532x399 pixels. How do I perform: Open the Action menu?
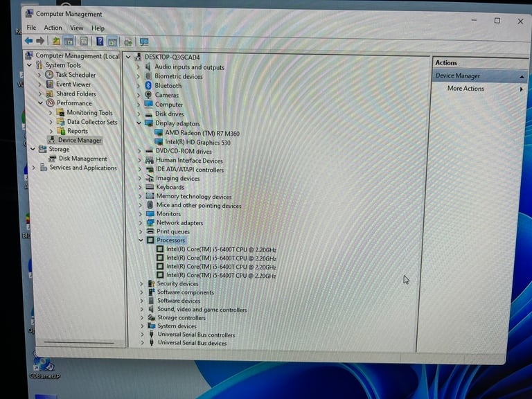pyautogui.click(x=53, y=28)
